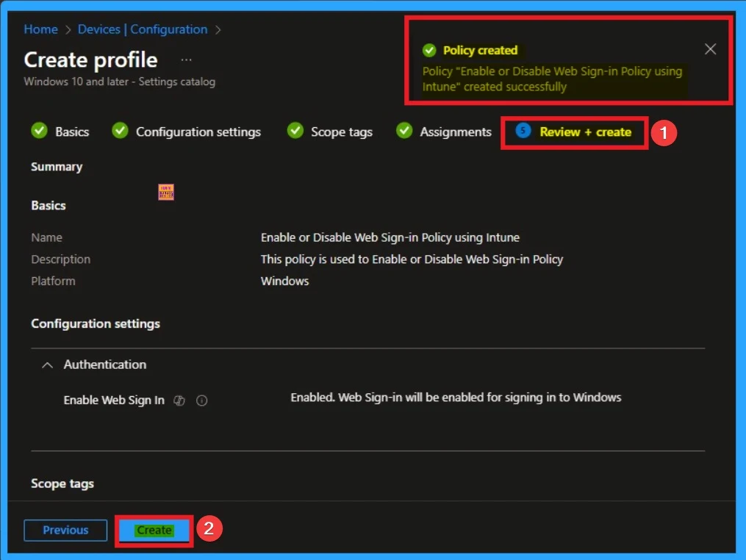This screenshot has width=746, height=560.
Task: Click the Enable Web Sign In label
Action: coord(114,401)
